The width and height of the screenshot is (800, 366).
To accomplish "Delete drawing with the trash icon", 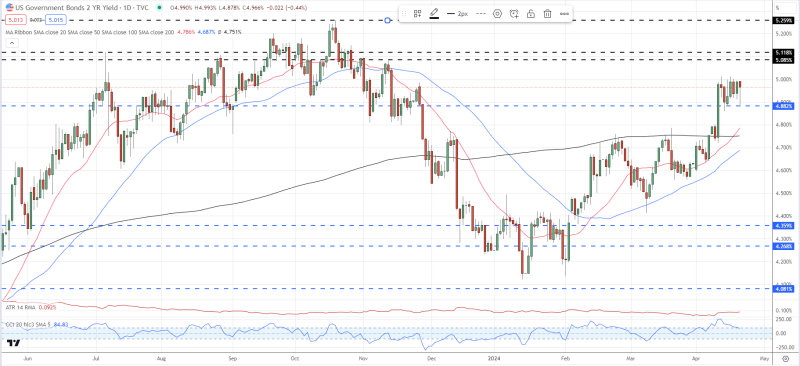I will tap(547, 14).
